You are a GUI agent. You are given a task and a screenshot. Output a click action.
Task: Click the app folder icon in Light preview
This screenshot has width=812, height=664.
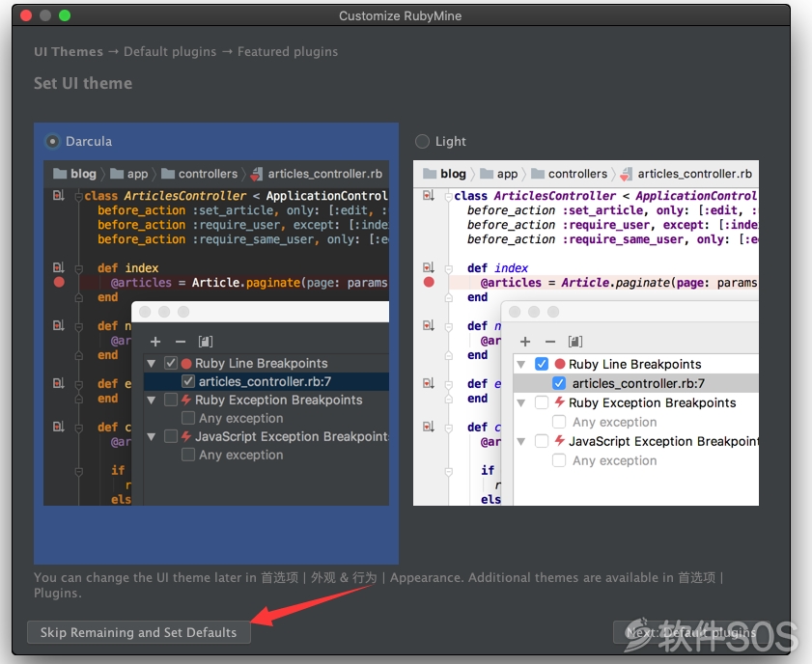pyautogui.click(x=487, y=174)
